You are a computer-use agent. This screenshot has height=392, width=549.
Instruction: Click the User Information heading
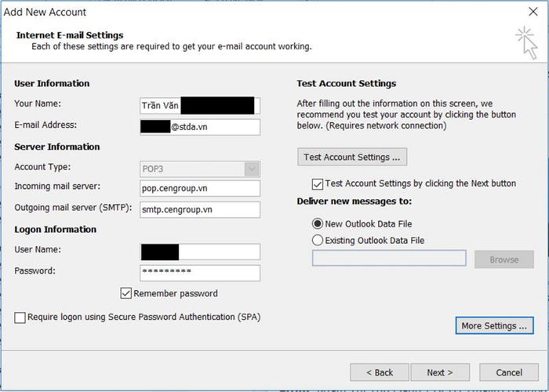click(52, 83)
